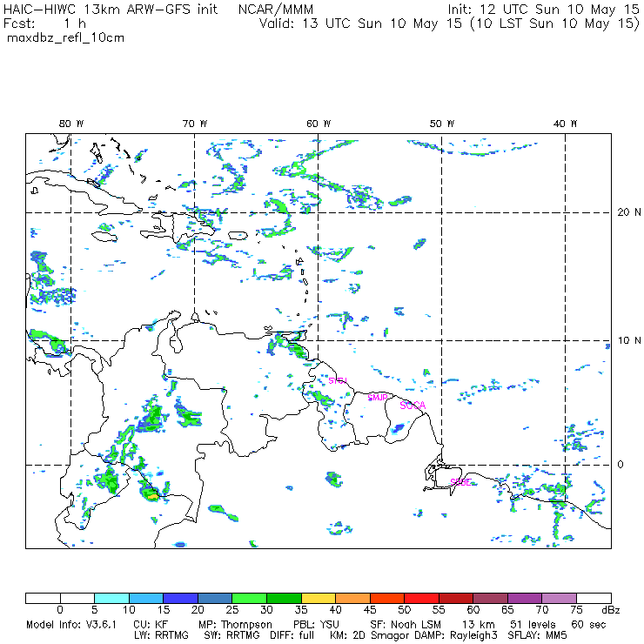Select the light violet 70–75 dBz swatch
Screen dimensions: 644x644
[559, 598]
